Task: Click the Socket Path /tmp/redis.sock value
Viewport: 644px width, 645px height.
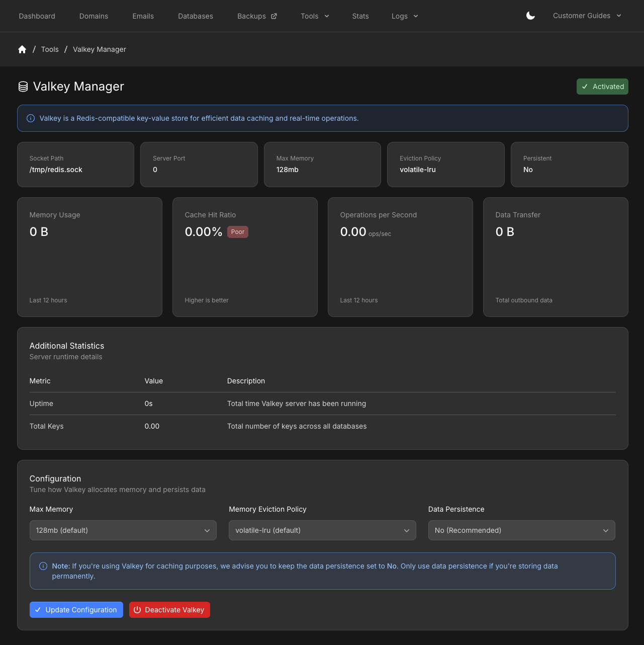Action: [x=56, y=170]
